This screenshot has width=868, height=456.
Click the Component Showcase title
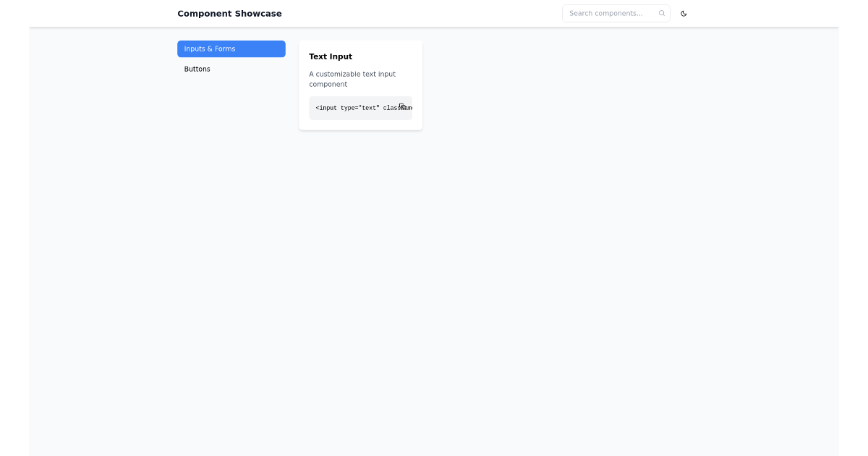(229, 13)
